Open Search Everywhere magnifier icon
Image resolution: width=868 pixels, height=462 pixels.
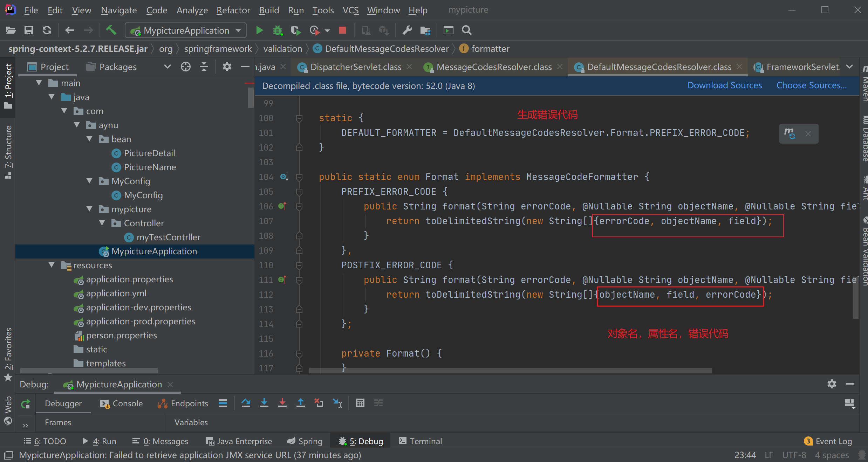pyautogui.click(x=466, y=30)
